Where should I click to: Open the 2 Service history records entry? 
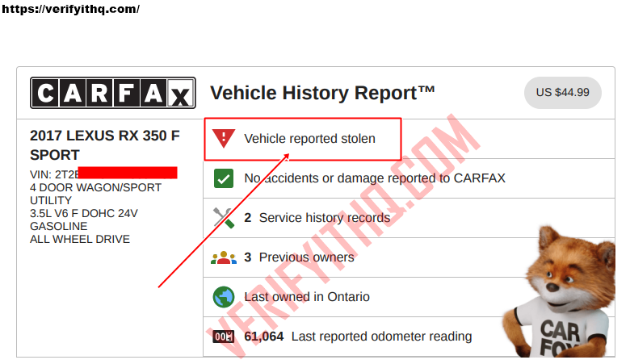point(317,218)
